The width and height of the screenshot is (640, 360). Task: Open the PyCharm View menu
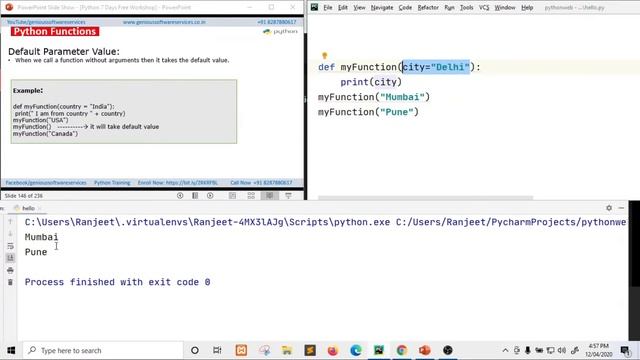[x=359, y=7]
